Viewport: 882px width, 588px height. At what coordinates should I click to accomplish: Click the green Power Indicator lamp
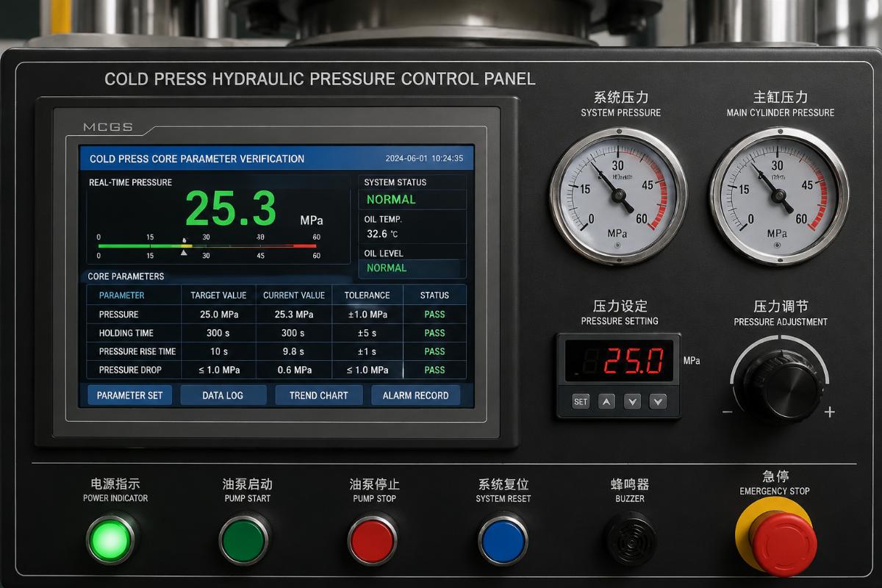[x=110, y=539]
